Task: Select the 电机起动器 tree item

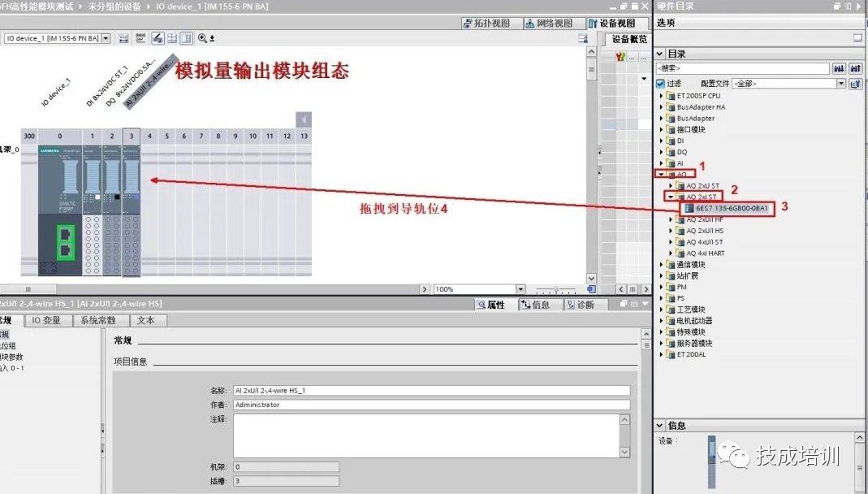Action: tap(694, 321)
